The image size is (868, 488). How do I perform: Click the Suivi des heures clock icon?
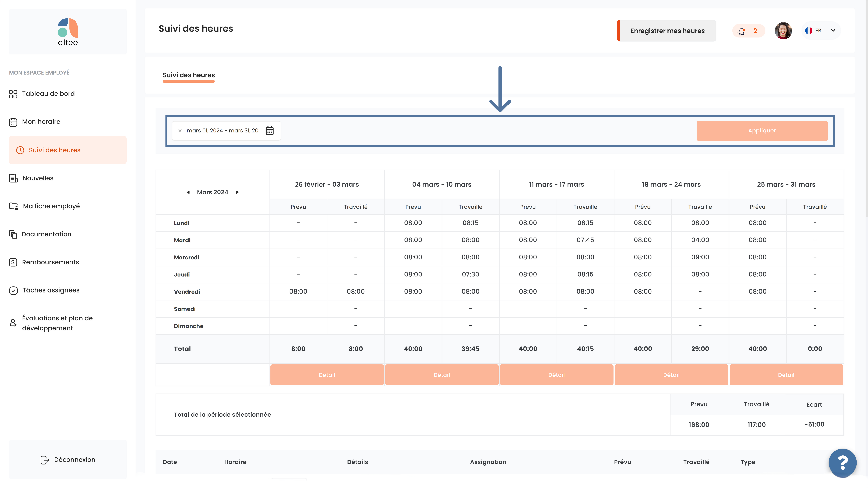[20, 150]
